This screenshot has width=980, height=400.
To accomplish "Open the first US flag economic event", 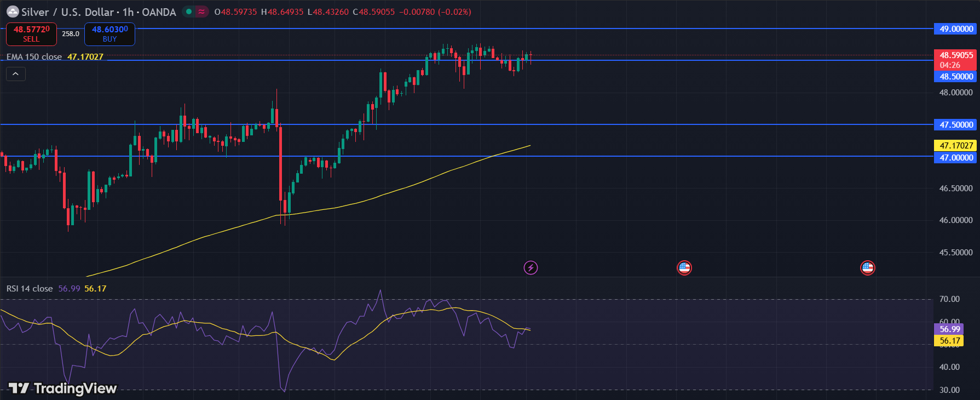I will (x=684, y=267).
